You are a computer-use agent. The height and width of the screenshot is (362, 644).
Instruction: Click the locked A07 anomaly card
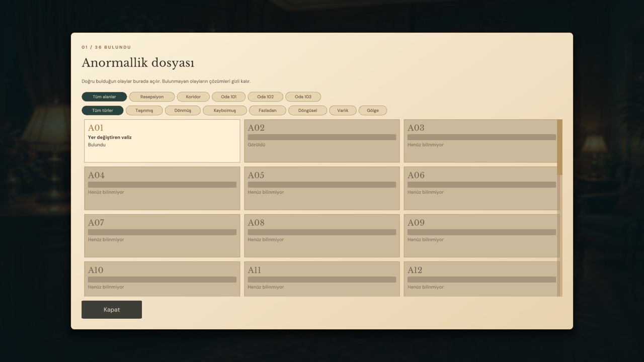162,236
